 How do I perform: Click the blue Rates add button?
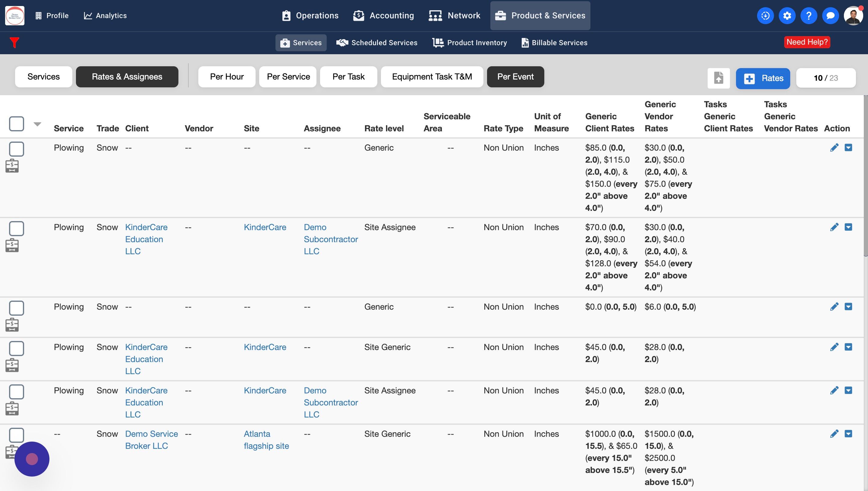pyautogui.click(x=763, y=78)
